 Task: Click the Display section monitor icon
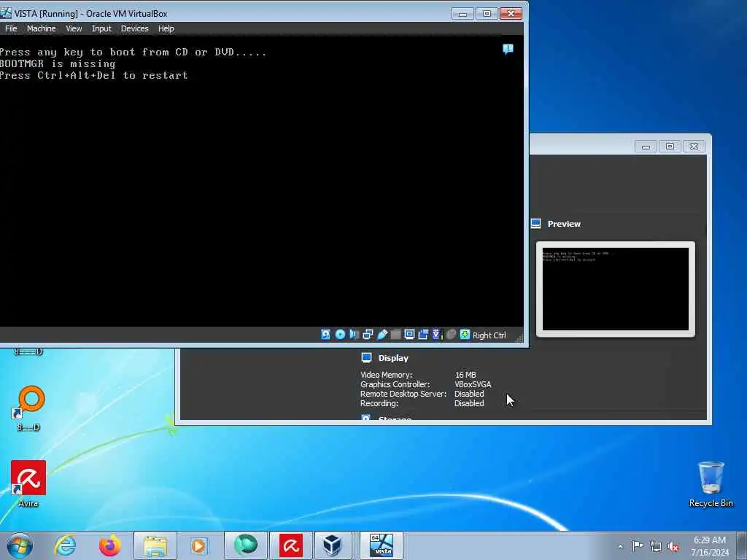(366, 357)
